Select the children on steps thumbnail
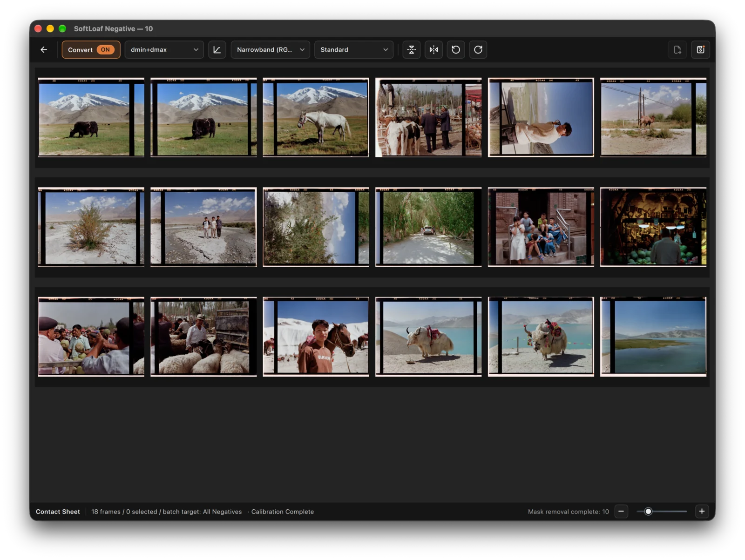Image resolution: width=745 pixels, height=560 pixels. [541, 227]
